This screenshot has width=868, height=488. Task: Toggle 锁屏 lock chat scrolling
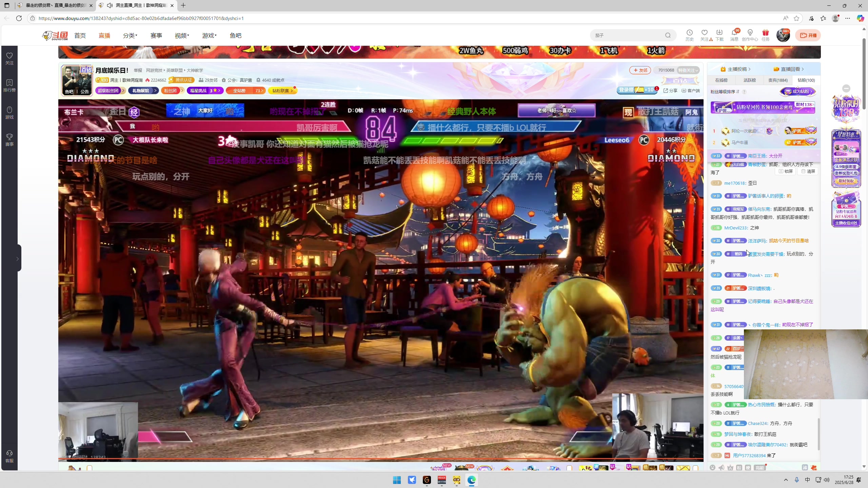pyautogui.click(x=786, y=171)
